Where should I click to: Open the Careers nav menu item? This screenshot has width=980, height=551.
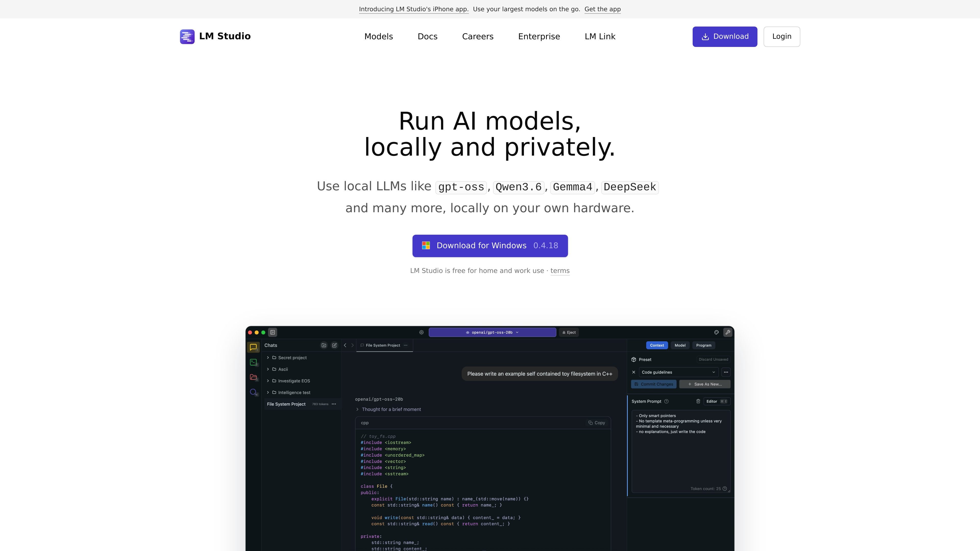coord(478,36)
